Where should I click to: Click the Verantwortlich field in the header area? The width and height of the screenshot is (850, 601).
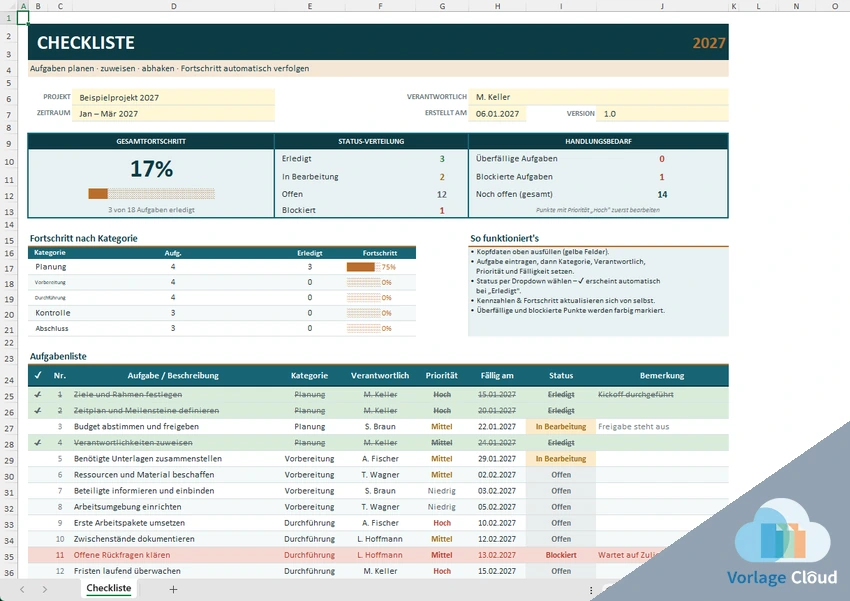click(x=598, y=97)
